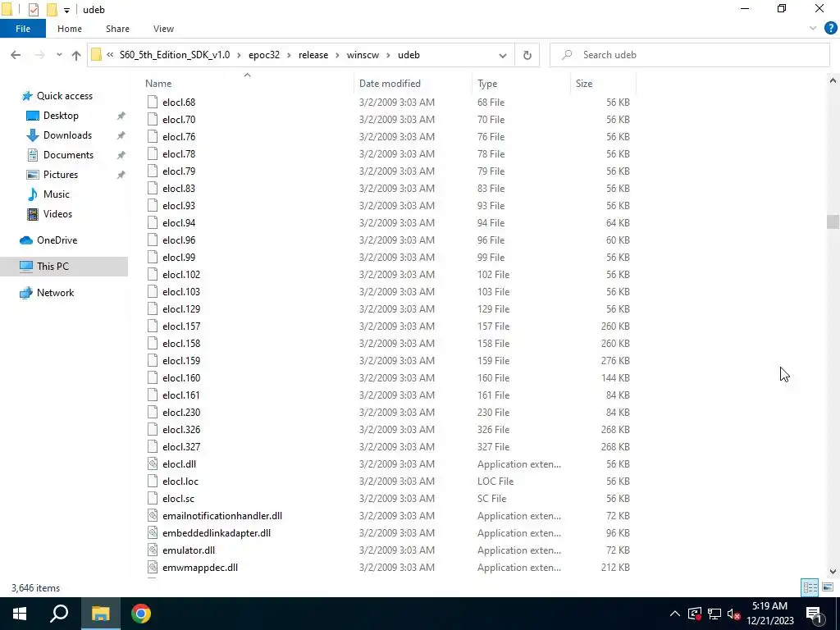Switch to Large icons view layout
This screenshot has height=630, width=840.
(x=827, y=587)
